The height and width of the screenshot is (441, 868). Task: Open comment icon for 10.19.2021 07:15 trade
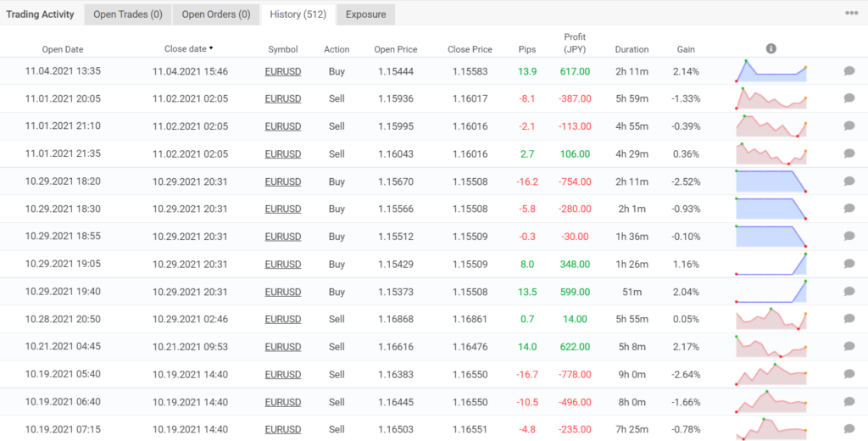pos(849,429)
